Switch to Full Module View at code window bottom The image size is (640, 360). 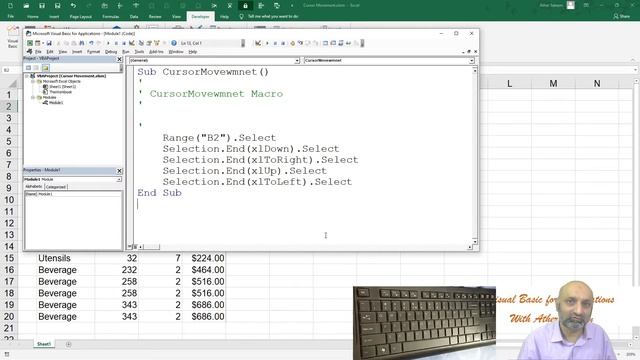(x=135, y=247)
